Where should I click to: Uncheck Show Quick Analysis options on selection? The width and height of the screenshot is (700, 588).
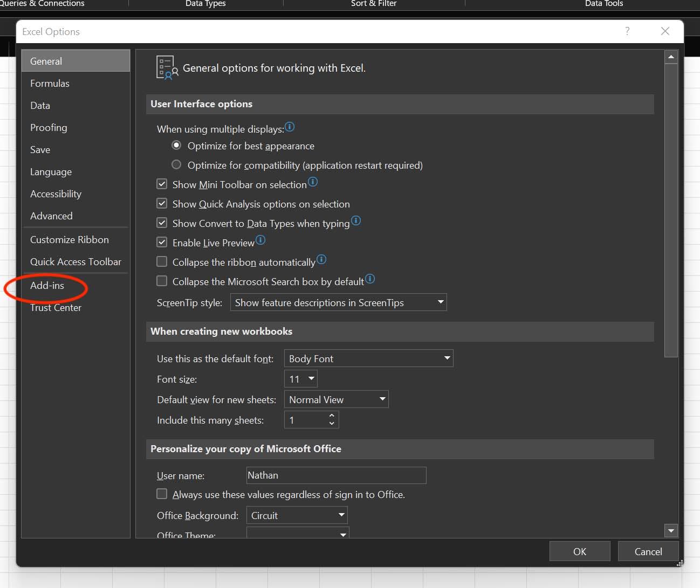tap(162, 204)
